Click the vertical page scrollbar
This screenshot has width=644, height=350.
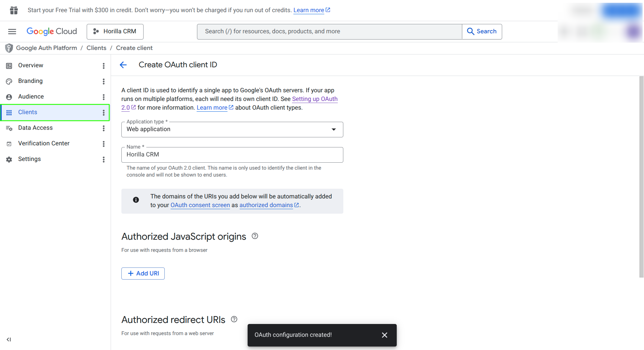coord(641,177)
